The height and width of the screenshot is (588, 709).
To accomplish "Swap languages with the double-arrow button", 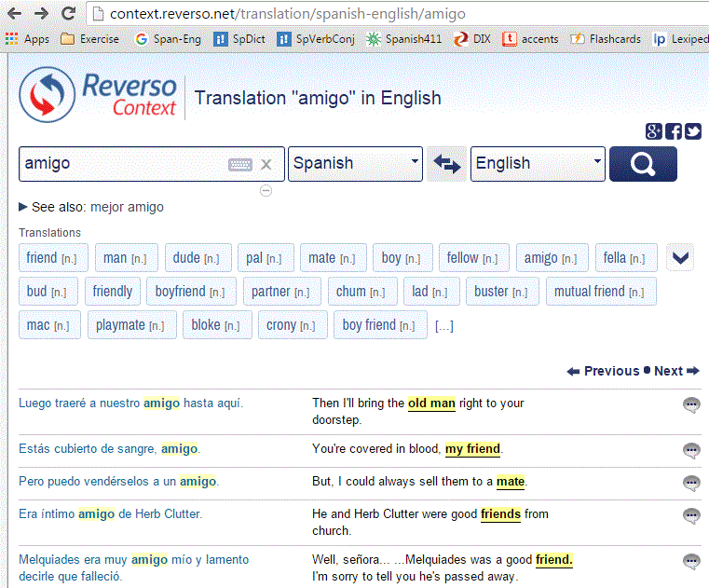I will point(447,164).
